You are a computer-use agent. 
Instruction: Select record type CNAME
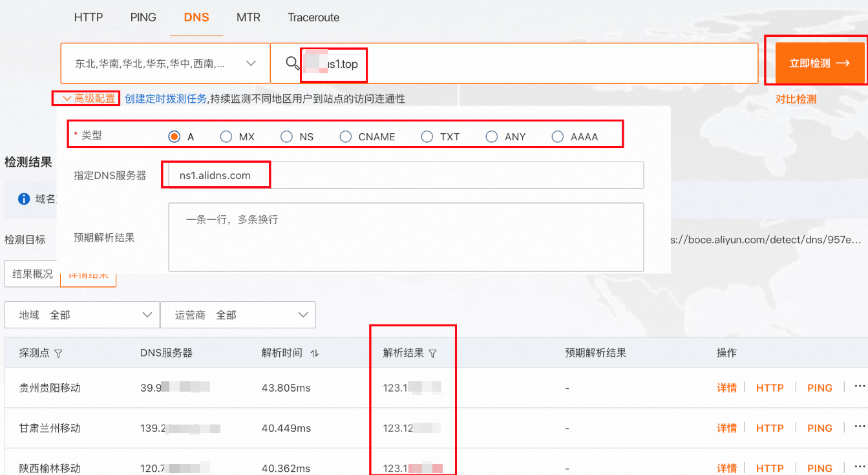tap(346, 136)
